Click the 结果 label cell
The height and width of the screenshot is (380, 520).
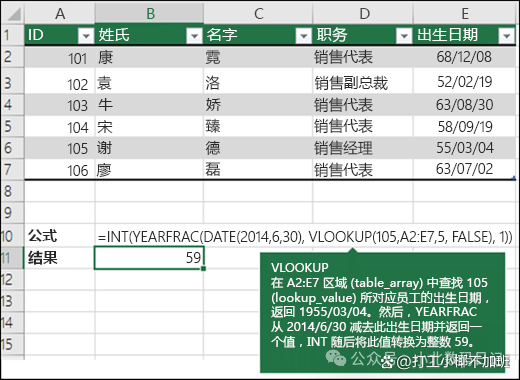click(60, 258)
